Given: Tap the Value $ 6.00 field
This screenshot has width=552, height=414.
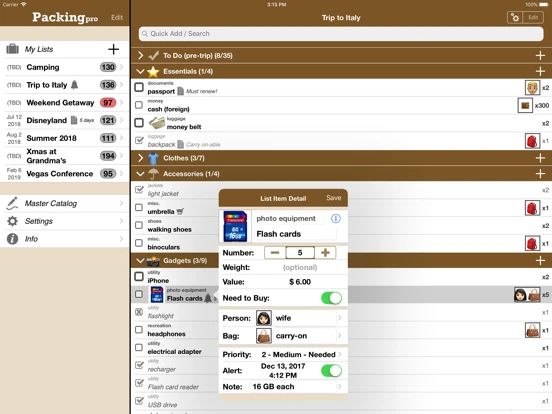Looking at the screenshot, I should pyautogui.click(x=300, y=282).
